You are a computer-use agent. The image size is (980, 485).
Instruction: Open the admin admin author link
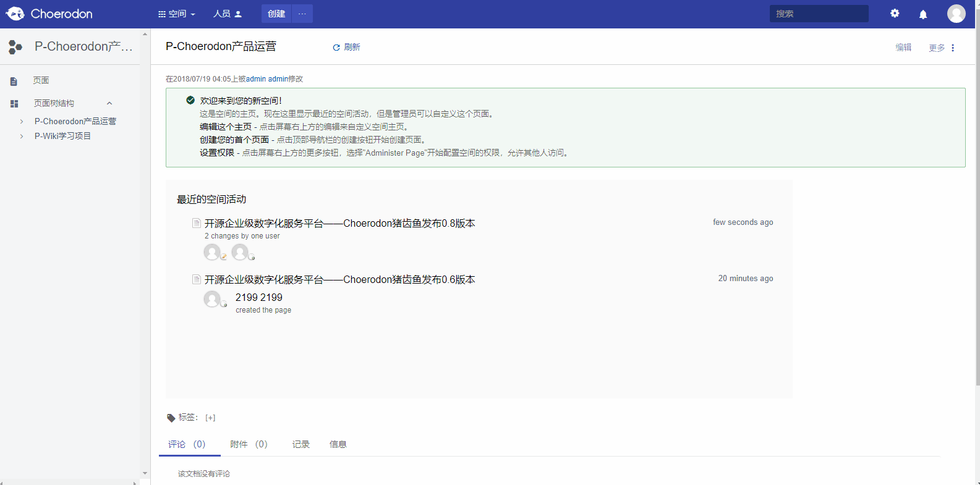(267, 79)
